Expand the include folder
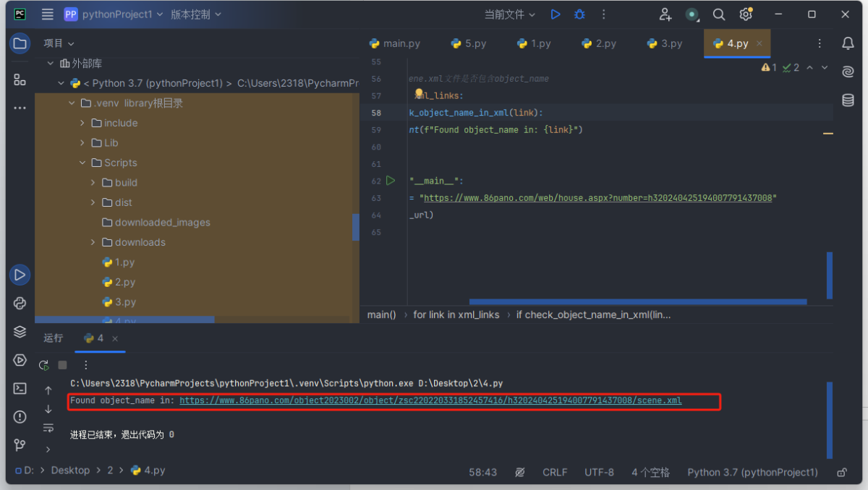Screen dimensions: 868x490 coord(82,123)
